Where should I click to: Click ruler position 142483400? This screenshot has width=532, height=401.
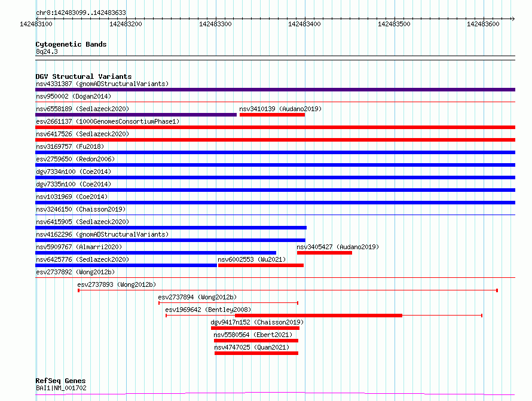(x=304, y=24)
